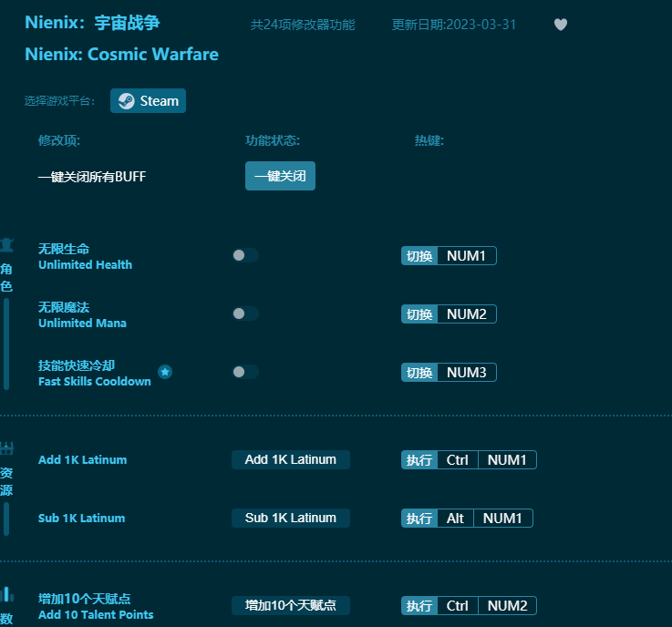Click the 热键 column header
This screenshot has width=672, height=627.
[429, 140]
